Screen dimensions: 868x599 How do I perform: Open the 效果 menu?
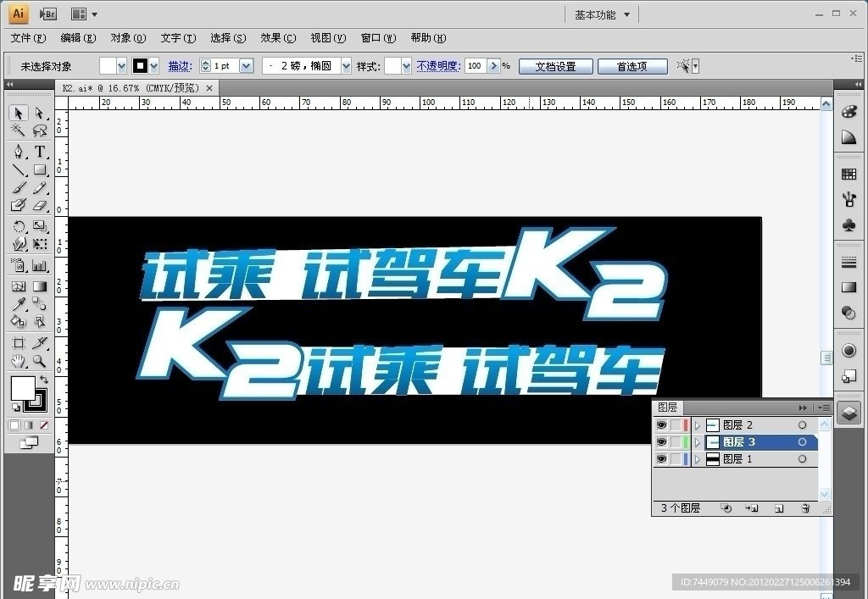[278, 37]
